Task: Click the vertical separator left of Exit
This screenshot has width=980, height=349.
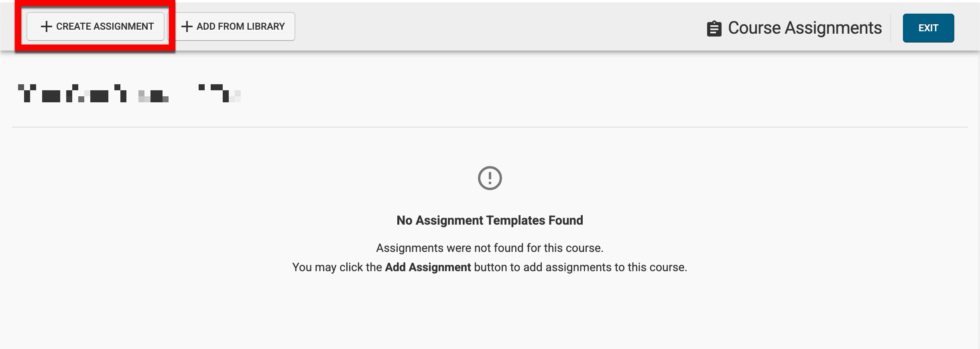Action: pyautogui.click(x=891, y=28)
